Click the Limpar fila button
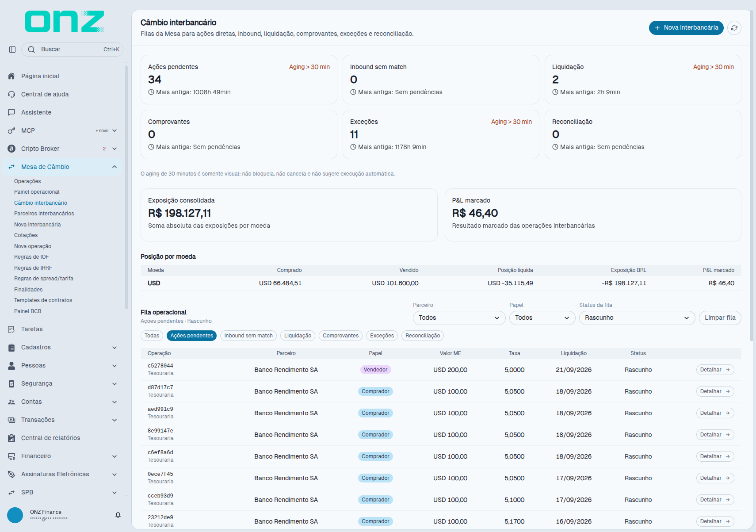 720,318
